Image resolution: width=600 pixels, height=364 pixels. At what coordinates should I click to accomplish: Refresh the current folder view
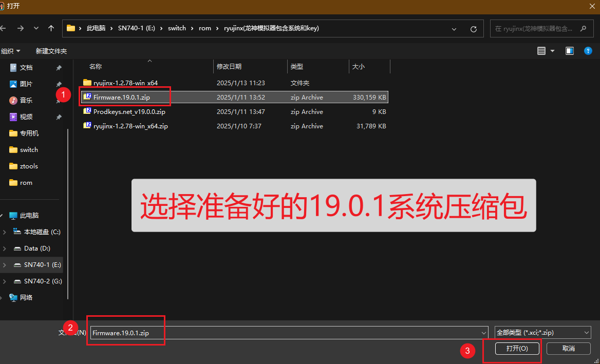coord(473,29)
